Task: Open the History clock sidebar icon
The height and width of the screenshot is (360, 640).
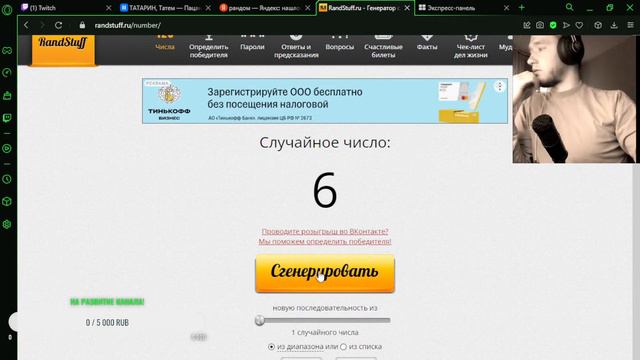Action: pyautogui.click(x=7, y=179)
